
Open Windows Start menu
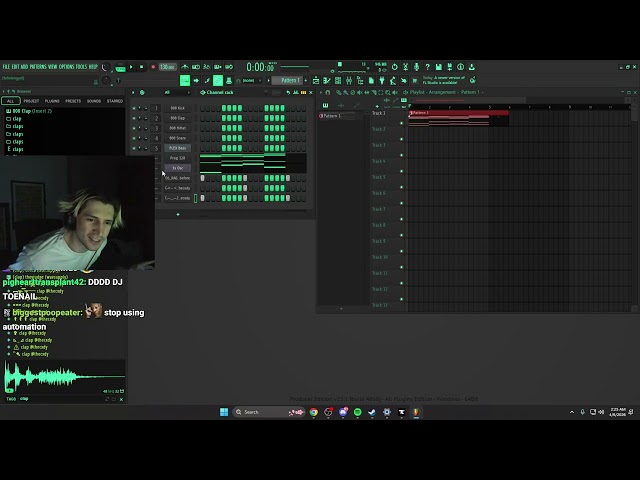tap(224, 412)
